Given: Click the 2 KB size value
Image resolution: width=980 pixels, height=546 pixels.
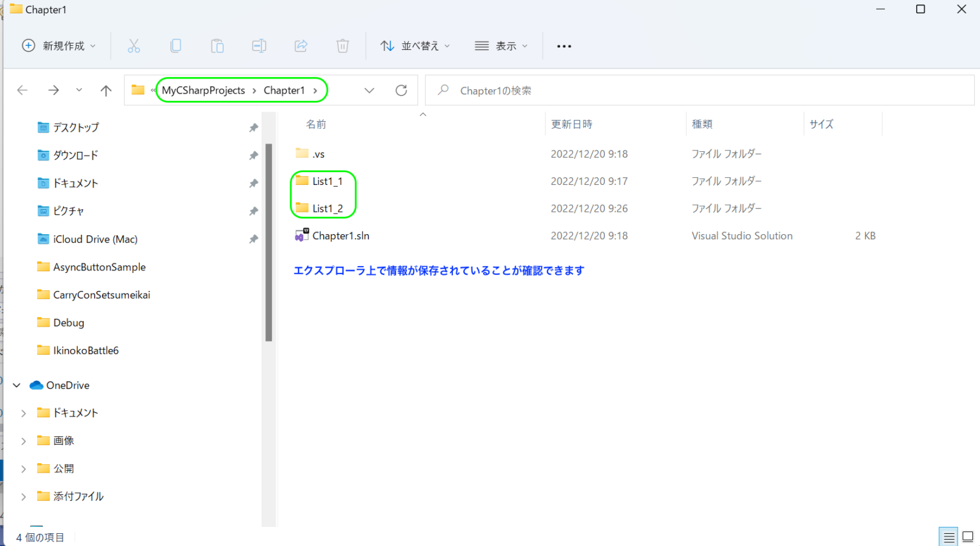Looking at the screenshot, I should pos(865,236).
